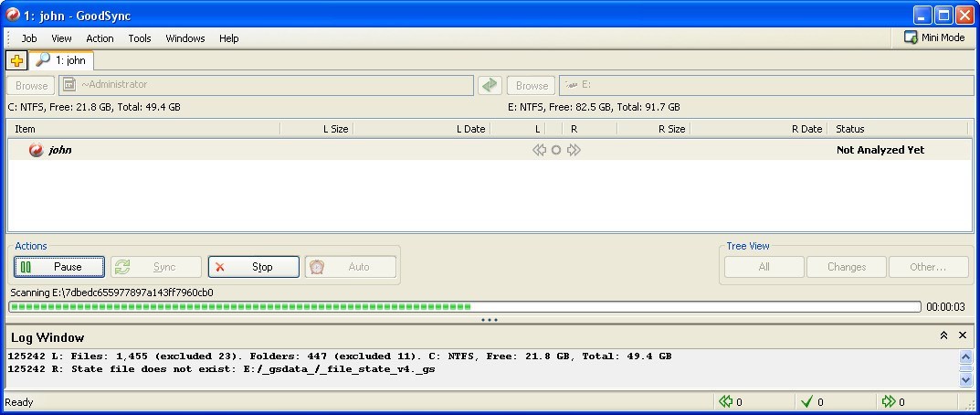Pause the running analysis
This screenshot has width=980, height=415.
pyautogui.click(x=59, y=267)
